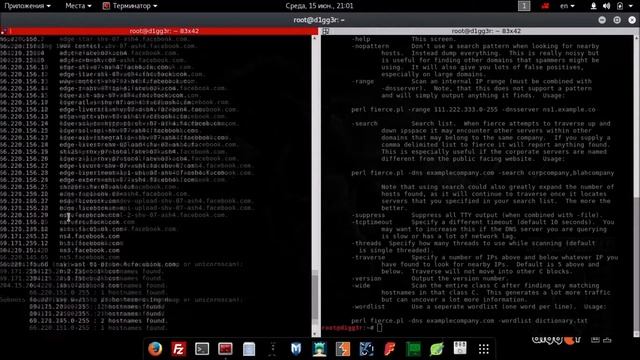The image size is (640, 360).
Task: Open FileZilla from the dock
Action: tap(178, 349)
